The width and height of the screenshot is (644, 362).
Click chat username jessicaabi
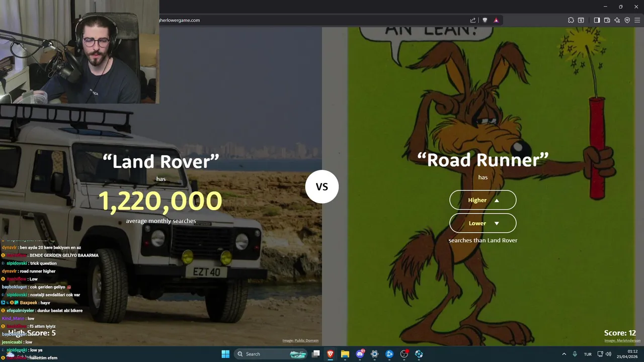click(x=12, y=342)
